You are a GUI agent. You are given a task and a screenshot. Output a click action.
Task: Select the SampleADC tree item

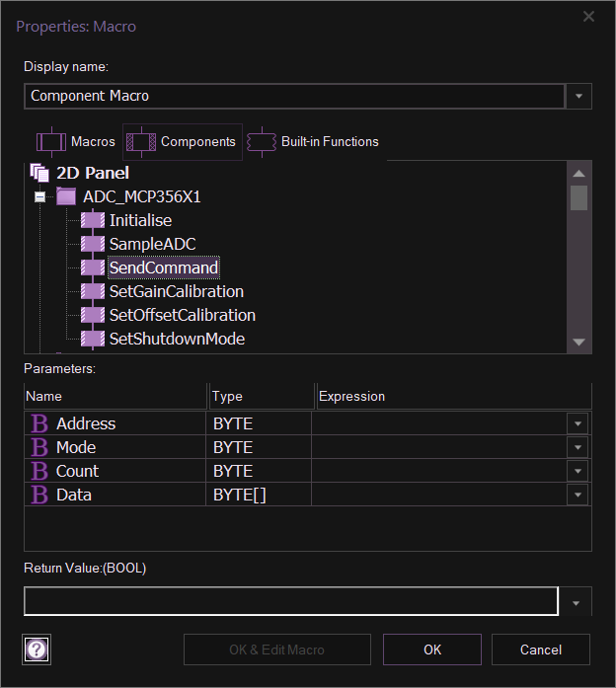(153, 244)
